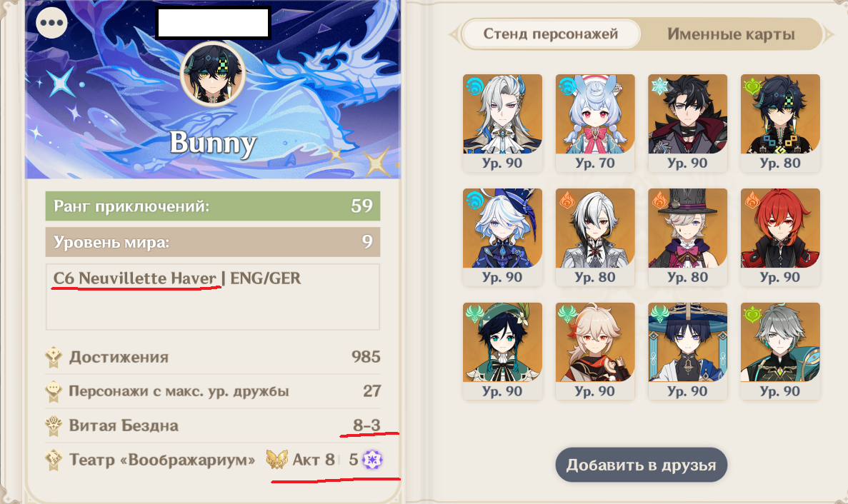Click the Добавить в друзья button
This screenshot has width=848, height=504.
coord(642,465)
